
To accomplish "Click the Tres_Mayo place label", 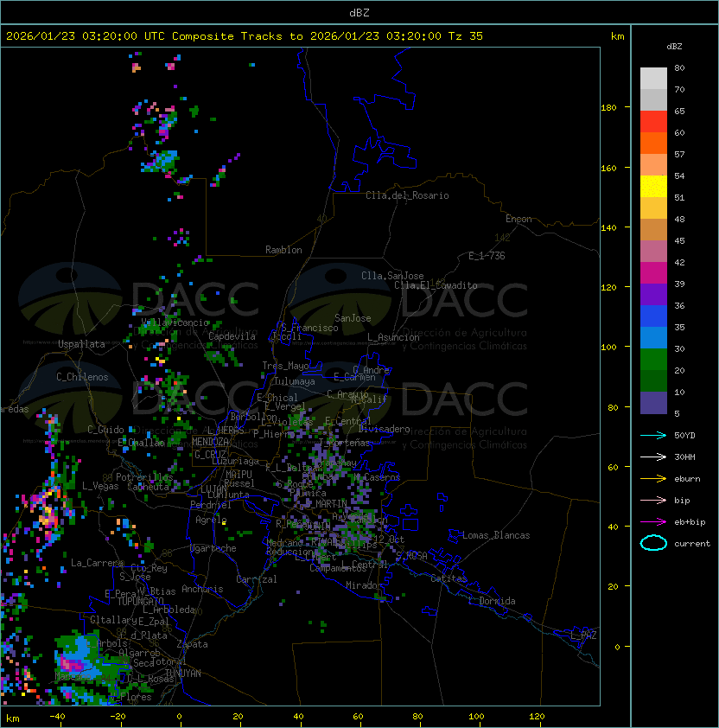I will click(x=285, y=366).
